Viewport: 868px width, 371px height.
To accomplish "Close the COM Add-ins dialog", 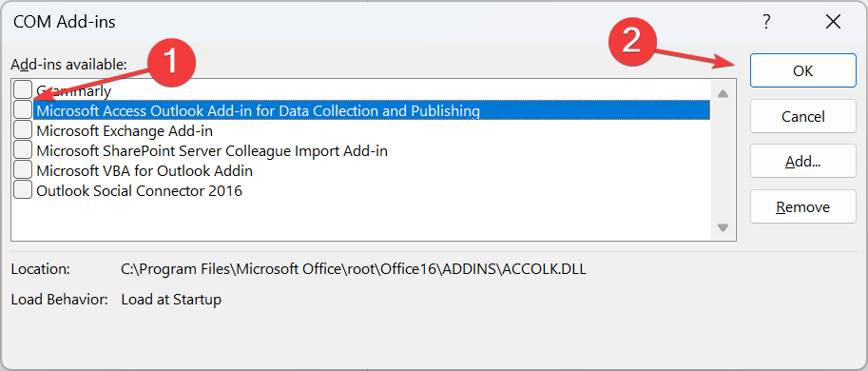I will pos(833,22).
